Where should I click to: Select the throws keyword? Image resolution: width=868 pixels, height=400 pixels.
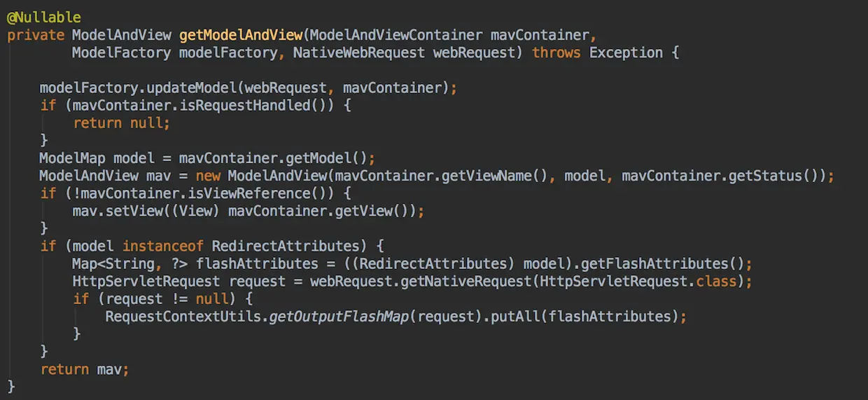coord(556,53)
